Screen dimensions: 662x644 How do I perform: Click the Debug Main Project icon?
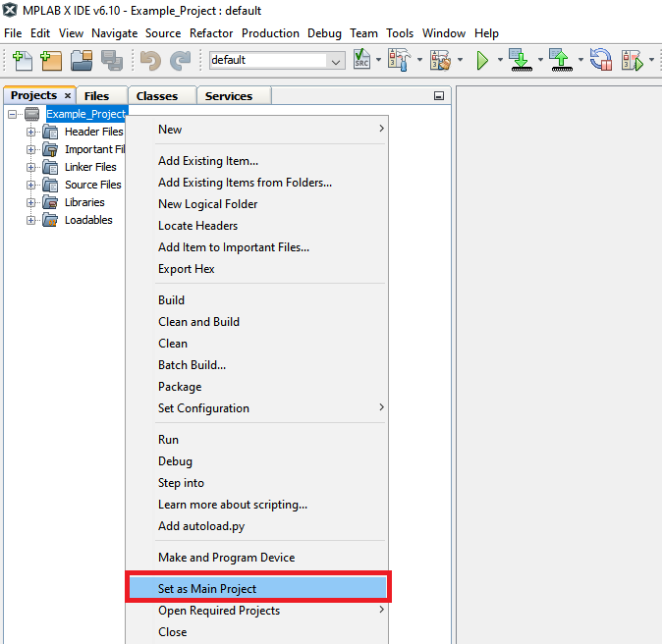coord(632,60)
